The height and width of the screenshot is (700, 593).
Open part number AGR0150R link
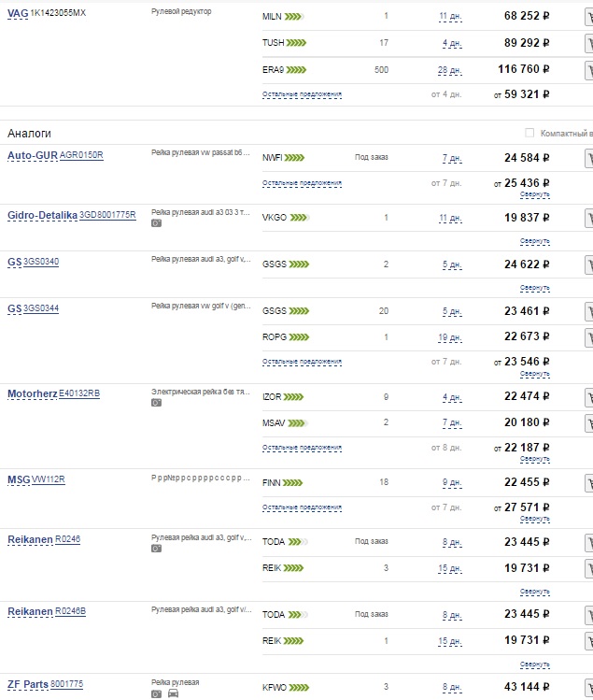click(x=81, y=155)
